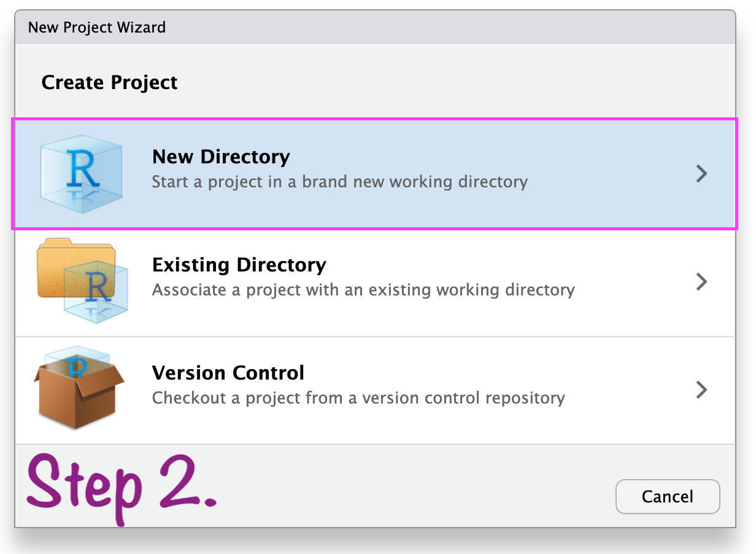This screenshot has width=756, height=554.
Task: Choose the "Existing Directory" option title
Action: [239, 265]
